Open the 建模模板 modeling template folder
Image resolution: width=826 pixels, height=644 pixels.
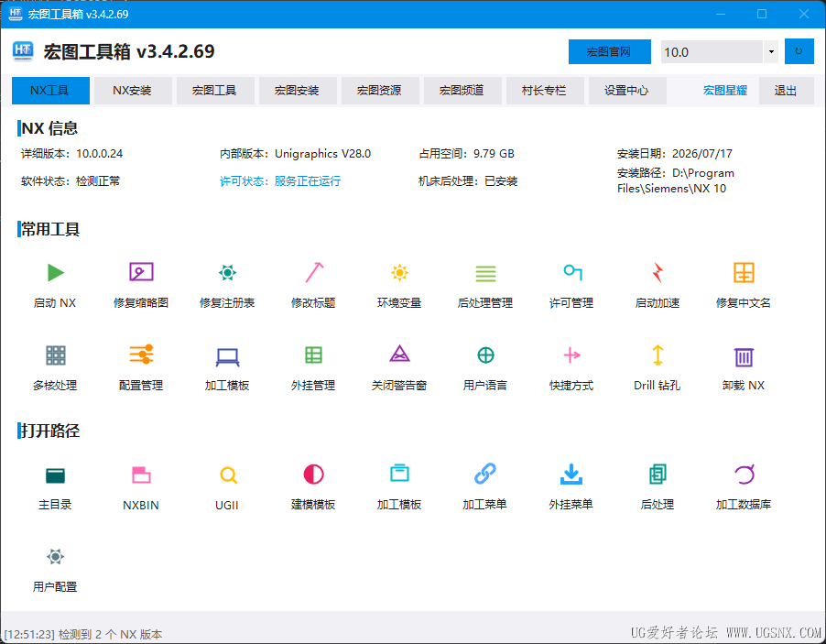[313, 475]
